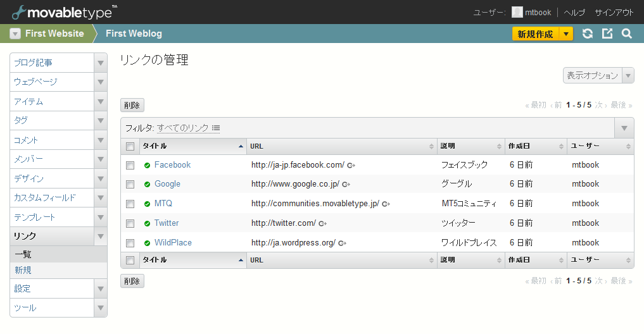Click the ヘルプ link
The height and width of the screenshot is (334, 644).
(574, 12)
